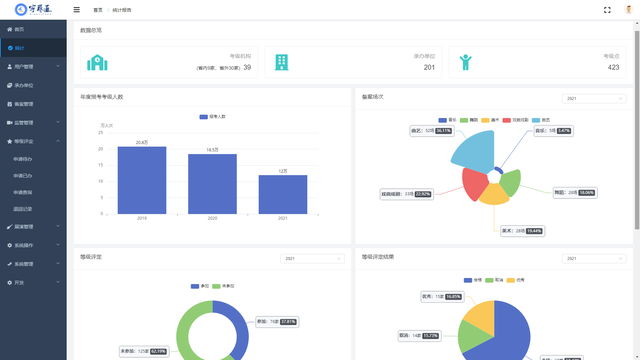The height and width of the screenshot is (360, 640).
Task: Expand chevron on the person-icon sidebar row
Action: 58,66
